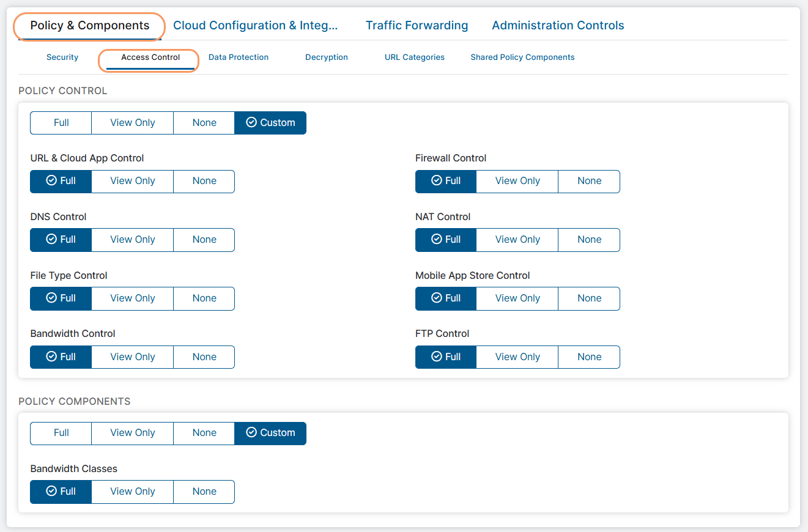Select the Security sub-tab
The width and height of the screenshot is (808, 532).
(62, 57)
